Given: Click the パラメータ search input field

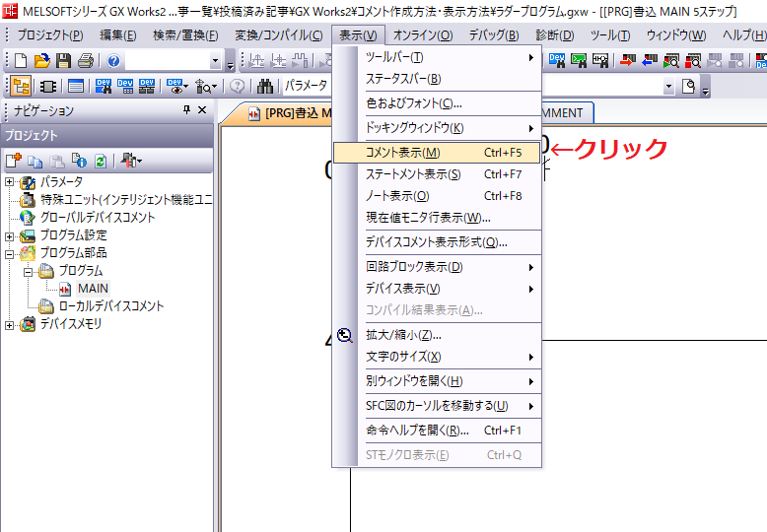Looking at the screenshot, I should (306, 87).
